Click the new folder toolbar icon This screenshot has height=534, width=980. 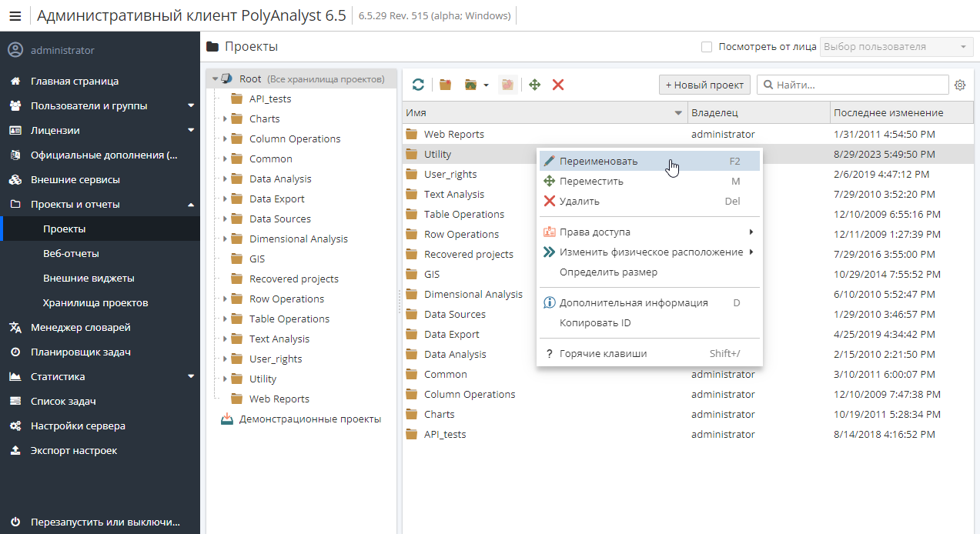(x=446, y=85)
